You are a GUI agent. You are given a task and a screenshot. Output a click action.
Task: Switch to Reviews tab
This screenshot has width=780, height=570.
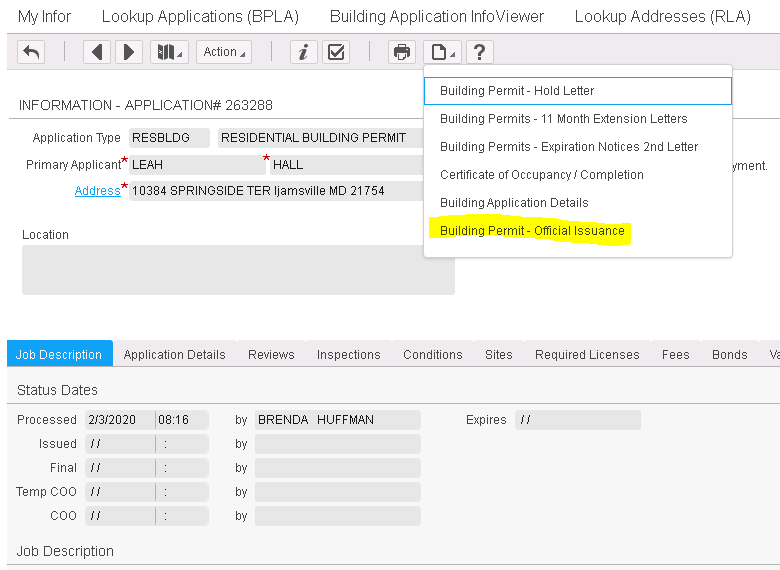[271, 354]
